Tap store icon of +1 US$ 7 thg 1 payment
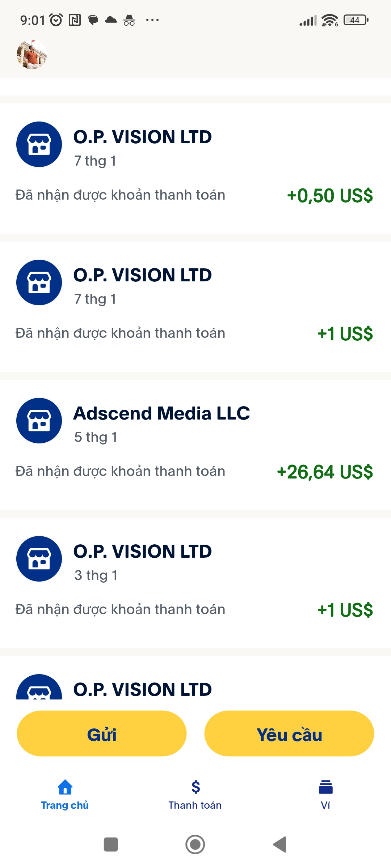 pyautogui.click(x=39, y=282)
